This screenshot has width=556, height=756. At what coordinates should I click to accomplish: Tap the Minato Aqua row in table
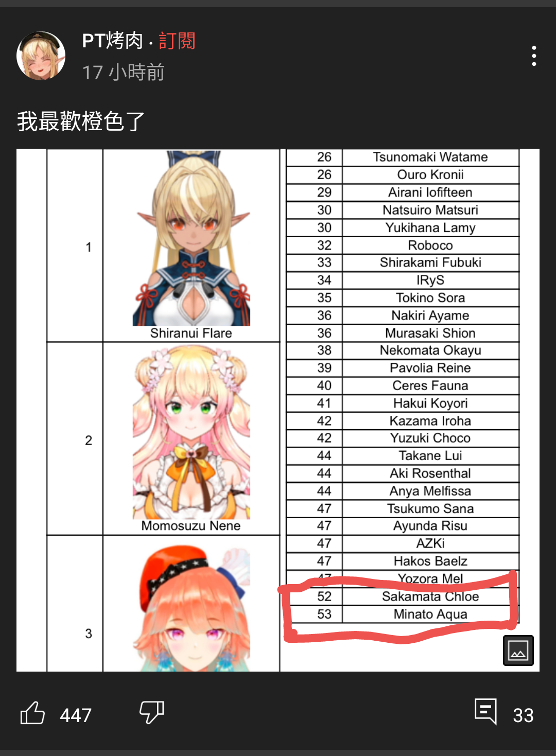(403, 614)
